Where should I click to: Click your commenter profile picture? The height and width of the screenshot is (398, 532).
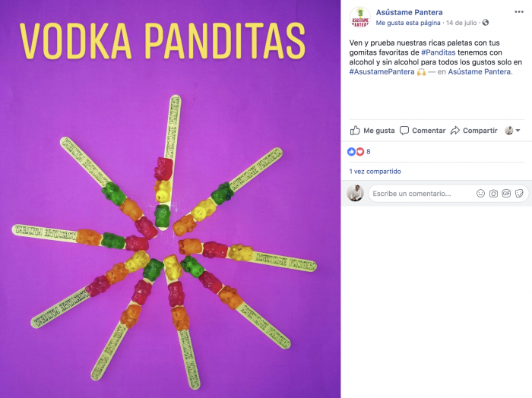pos(355,193)
